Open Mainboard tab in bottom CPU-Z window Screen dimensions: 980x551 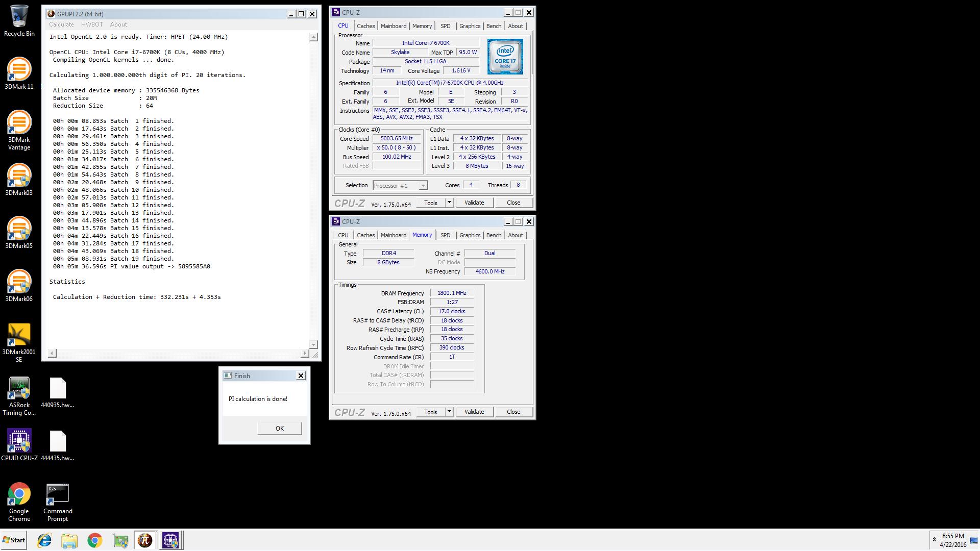[x=394, y=235]
